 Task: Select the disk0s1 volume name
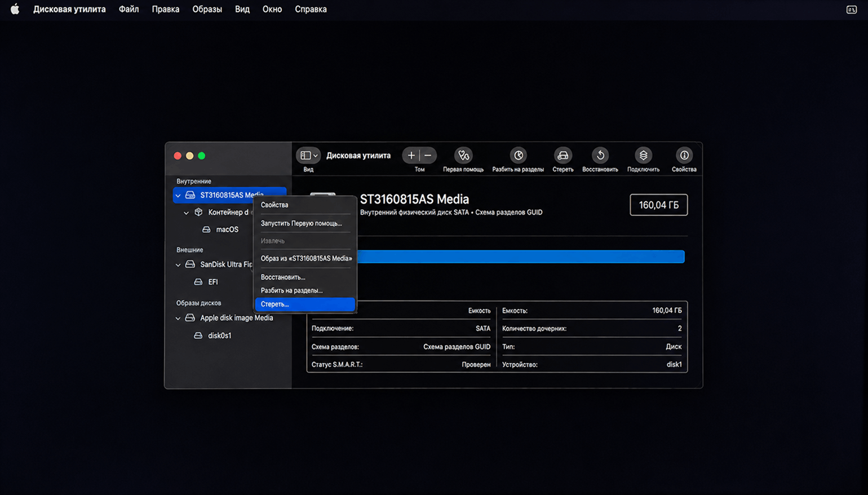pos(220,335)
